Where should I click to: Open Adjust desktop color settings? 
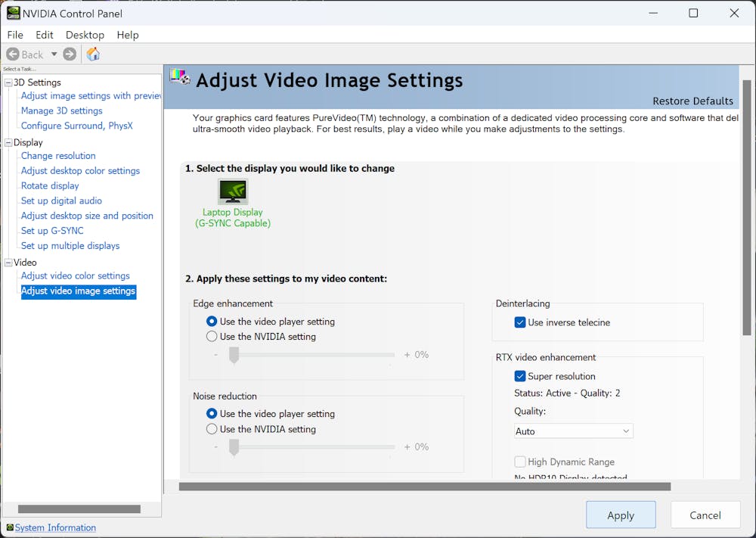pyautogui.click(x=80, y=170)
